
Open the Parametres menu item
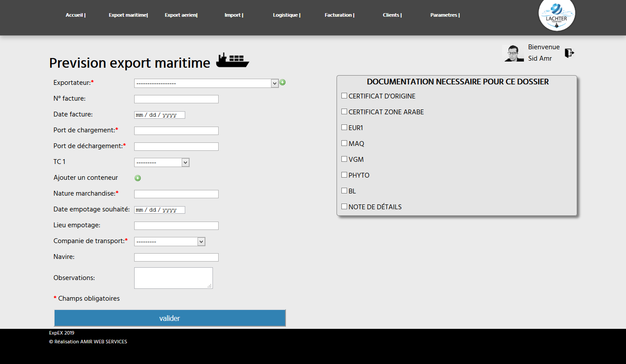tap(445, 15)
